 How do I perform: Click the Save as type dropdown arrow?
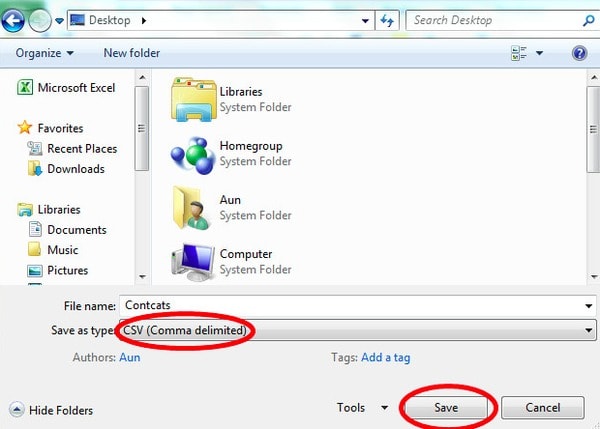click(589, 330)
